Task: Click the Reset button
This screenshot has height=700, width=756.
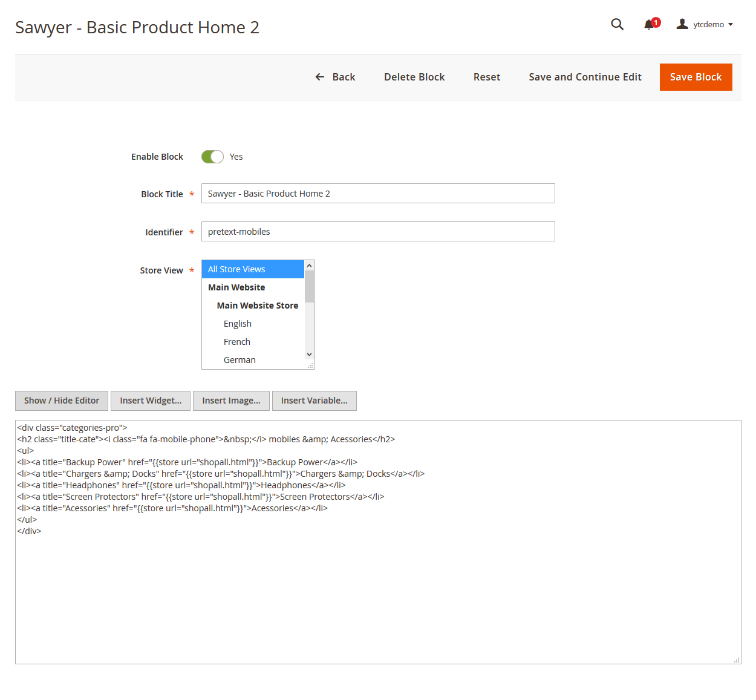Action: coord(487,77)
